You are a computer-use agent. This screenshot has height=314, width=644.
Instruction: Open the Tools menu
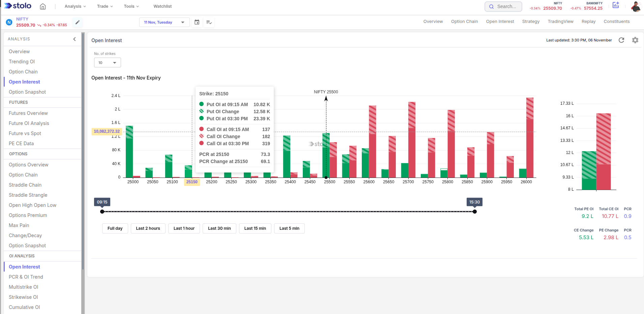tap(131, 6)
